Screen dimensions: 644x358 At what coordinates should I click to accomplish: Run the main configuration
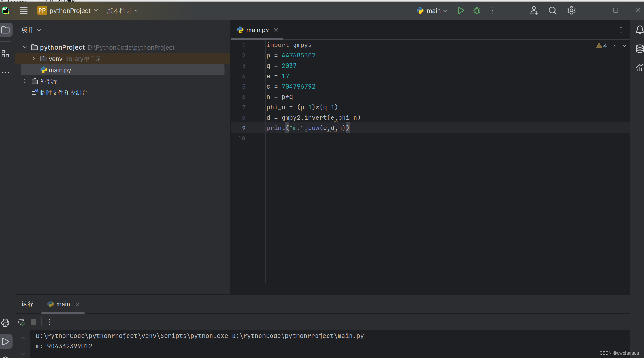pos(461,10)
